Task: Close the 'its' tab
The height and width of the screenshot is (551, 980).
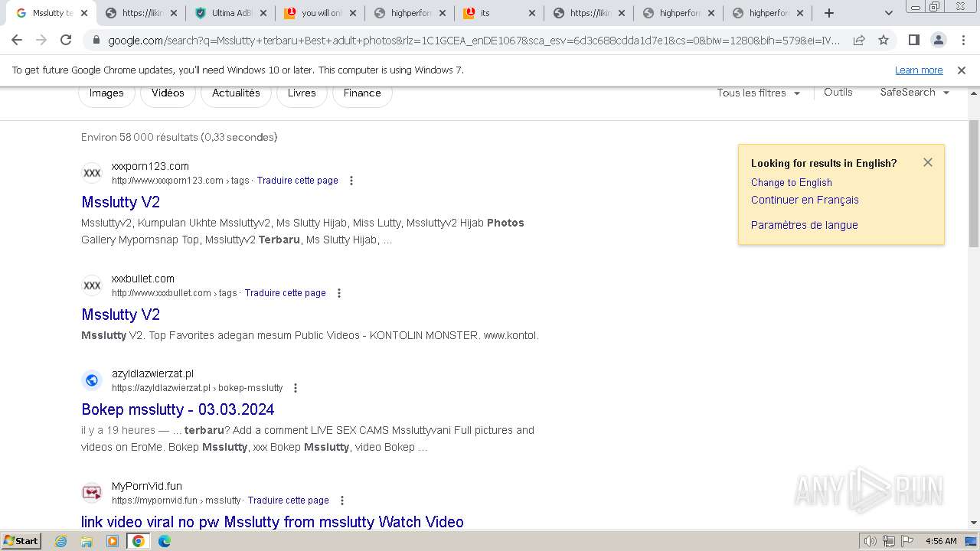Action: [x=531, y=13]
